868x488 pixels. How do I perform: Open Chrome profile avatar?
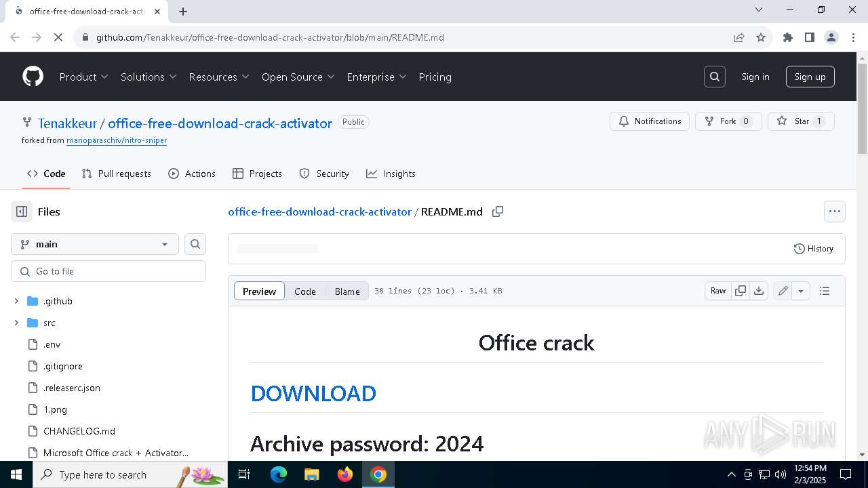pos(831,37)
